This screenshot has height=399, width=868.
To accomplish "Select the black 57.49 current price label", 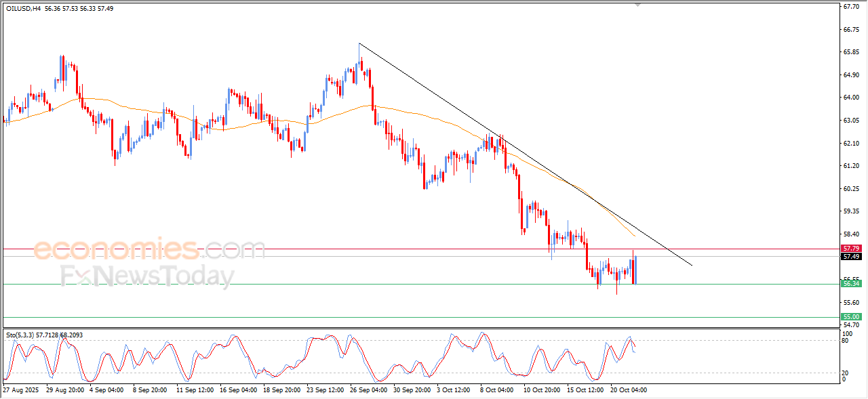I will (x=850, y=257).
